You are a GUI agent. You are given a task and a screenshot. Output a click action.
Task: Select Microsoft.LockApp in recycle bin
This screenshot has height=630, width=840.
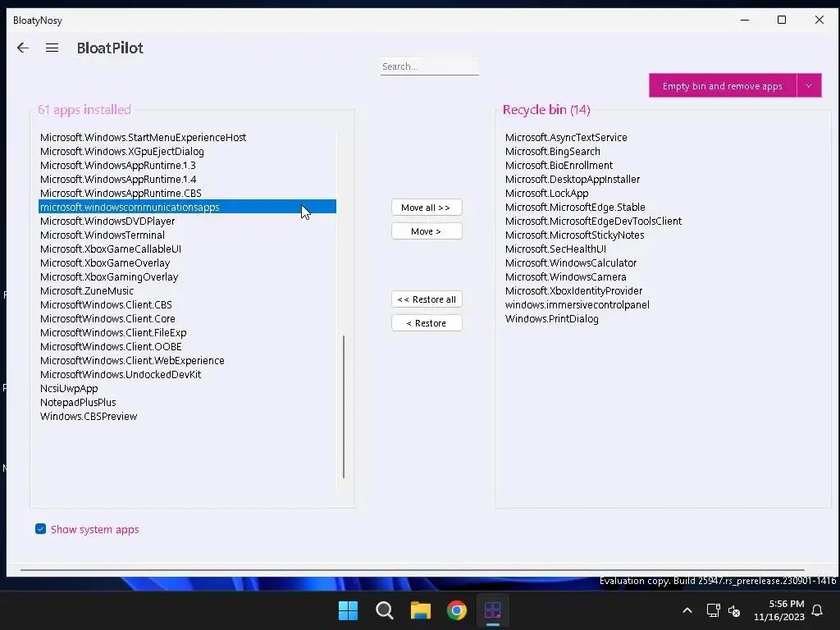[546, 193]
